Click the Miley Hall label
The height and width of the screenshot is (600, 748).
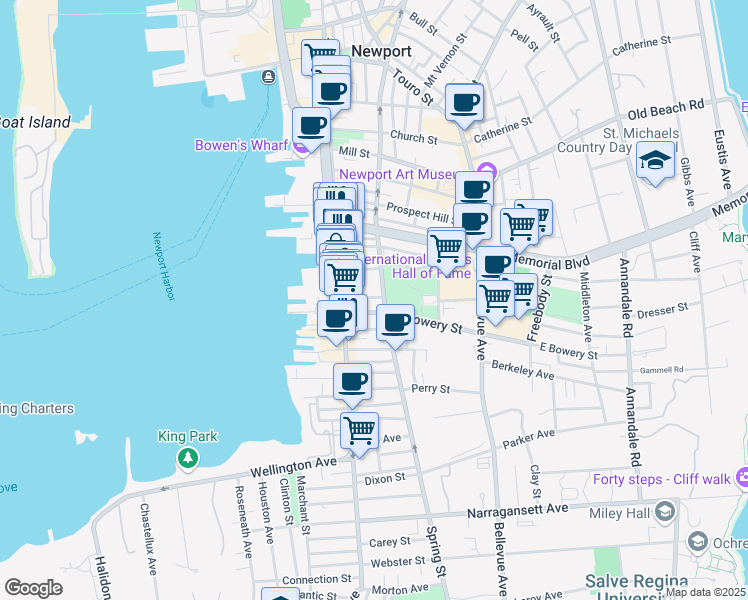pyautogui.click(x=619, y=513)
